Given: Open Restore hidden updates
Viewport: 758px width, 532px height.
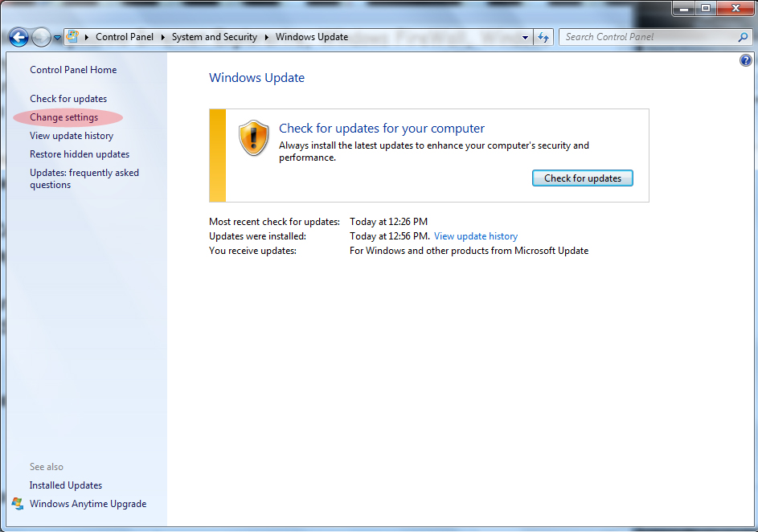Looking at the screenshot, I should [80, 154].
